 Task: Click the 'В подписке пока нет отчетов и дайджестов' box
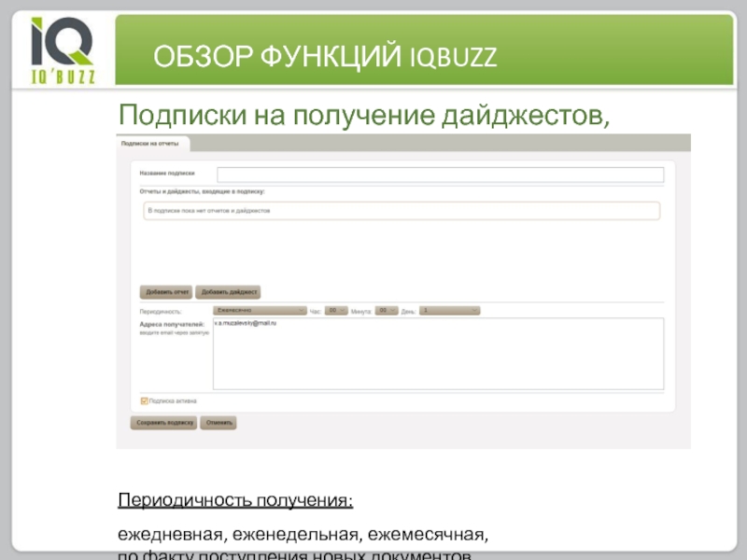(x=402, y=211)
